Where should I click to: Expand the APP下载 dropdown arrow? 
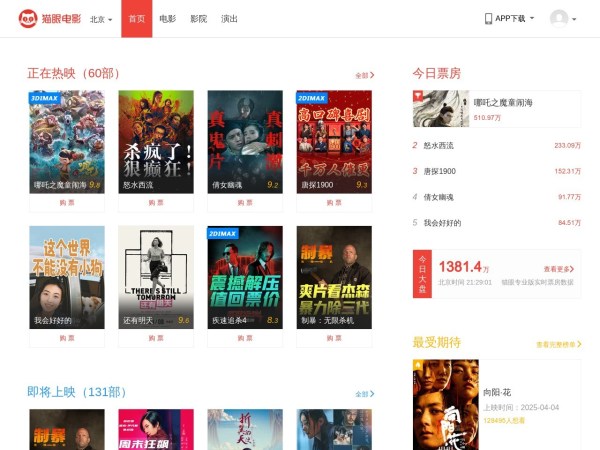click(x=531, y=18)
